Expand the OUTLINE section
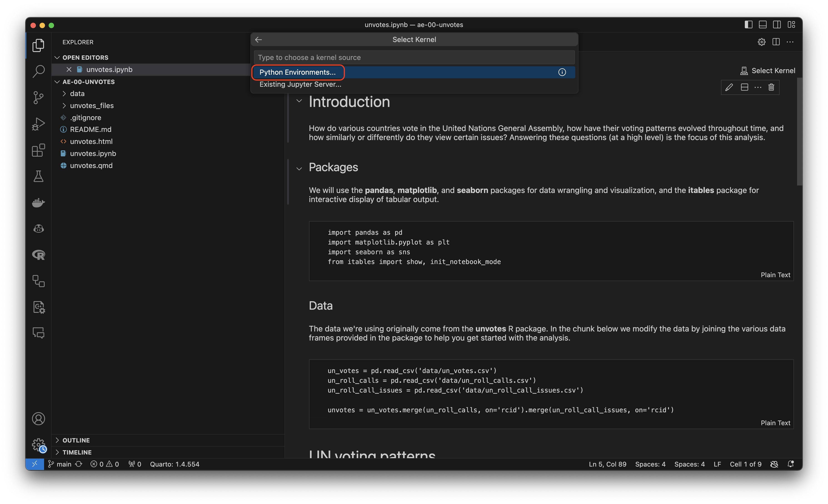Screen dimensions: 828x504 coord(76,440)
